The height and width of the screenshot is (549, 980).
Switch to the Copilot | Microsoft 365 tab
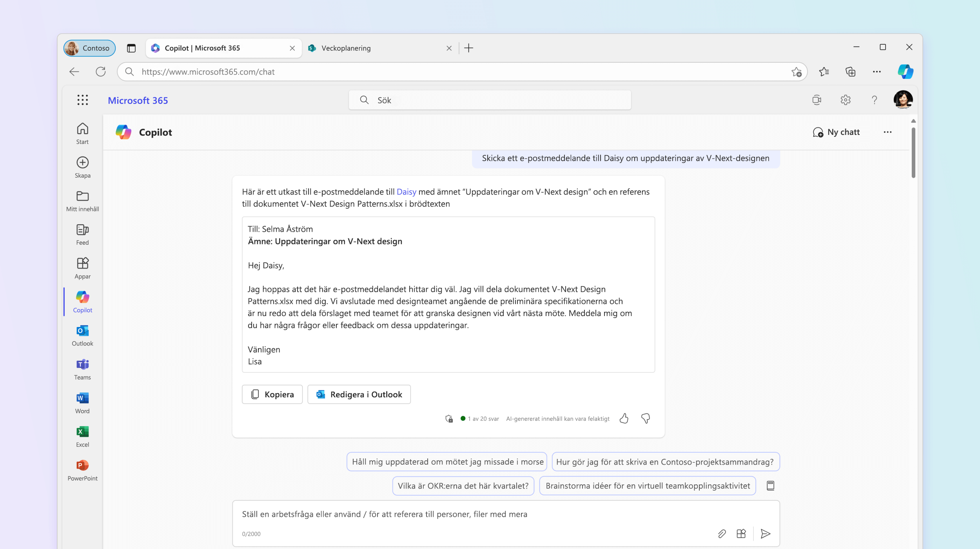pyautogui.click(x=223, y=48)
